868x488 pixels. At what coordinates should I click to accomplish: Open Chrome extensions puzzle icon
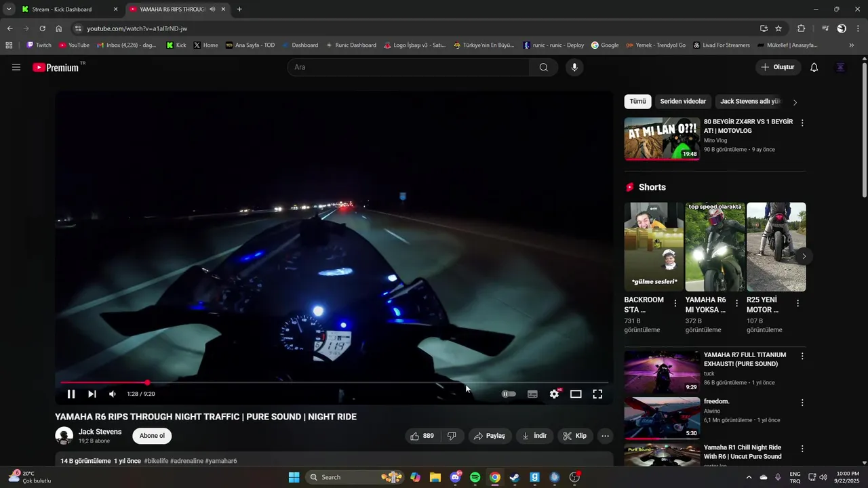click(x=802, y=28)
